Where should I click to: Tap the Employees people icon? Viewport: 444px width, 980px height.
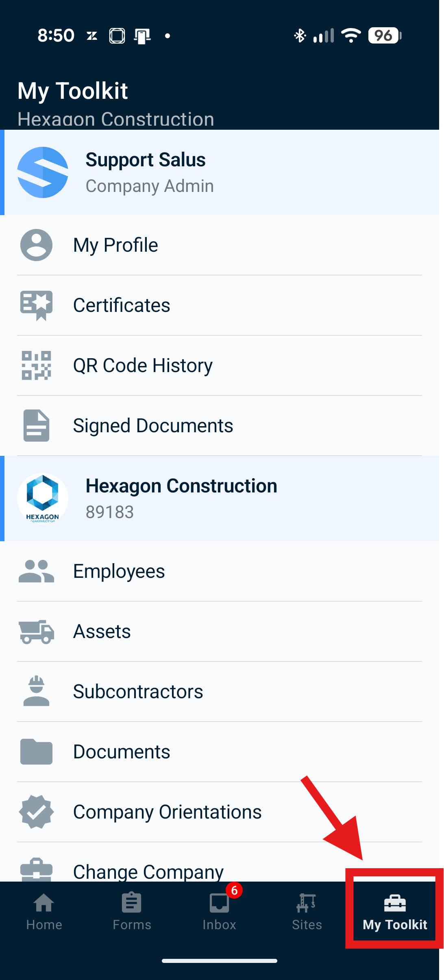[36, 571]
